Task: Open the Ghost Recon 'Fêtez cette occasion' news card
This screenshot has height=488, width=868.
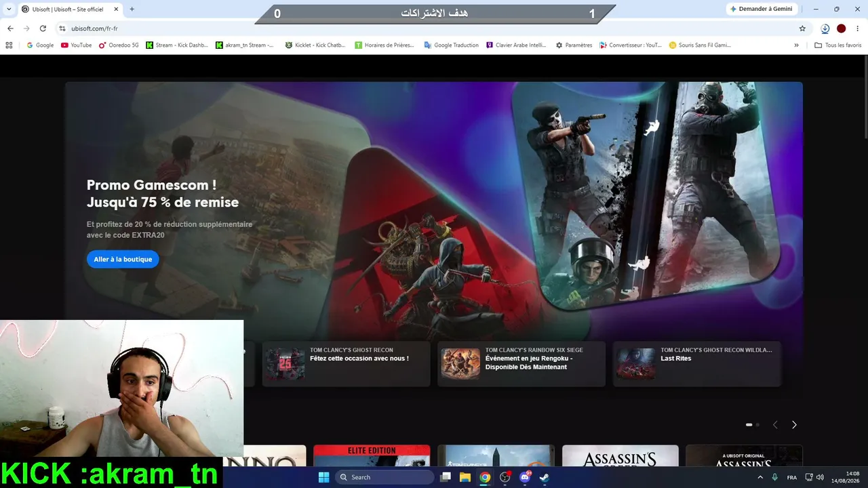Action: click(347, 364)
